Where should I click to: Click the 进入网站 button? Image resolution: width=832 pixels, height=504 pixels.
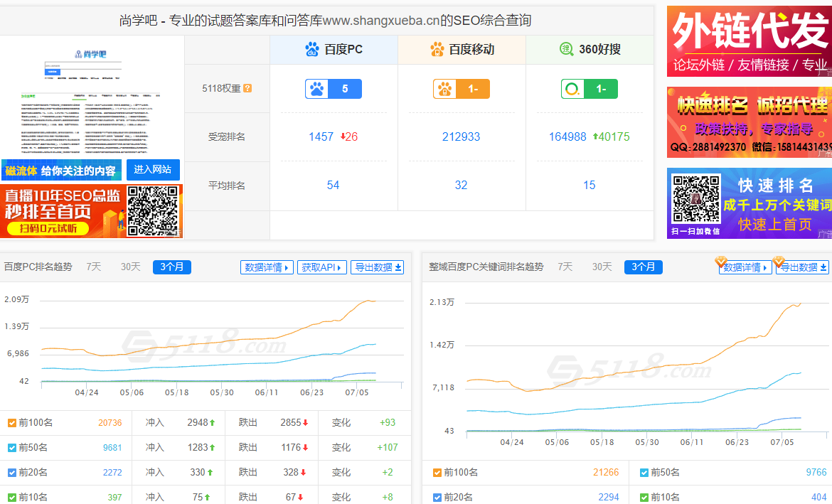tap(153, 170)
